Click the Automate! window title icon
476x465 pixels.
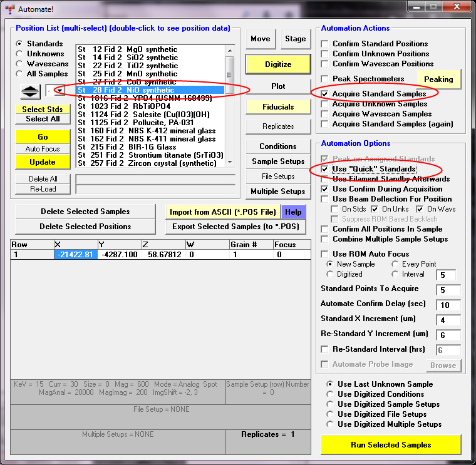(10, 9)
